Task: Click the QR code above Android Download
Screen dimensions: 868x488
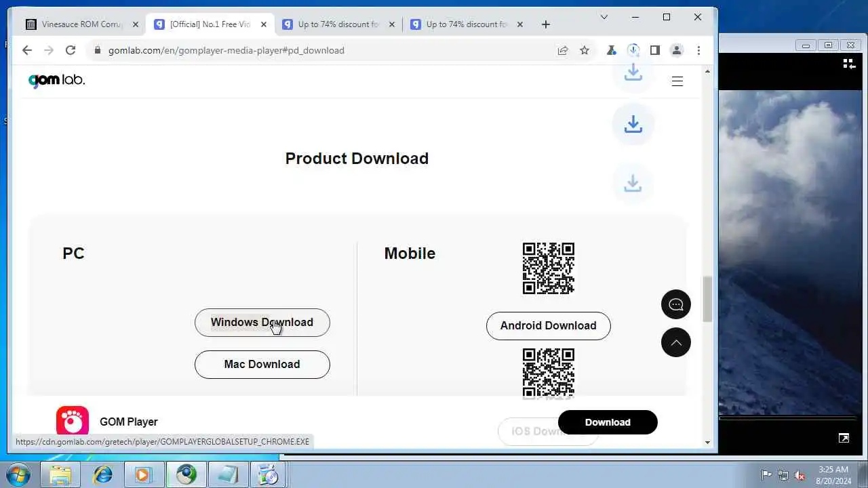Action: (x=549, y=268)
